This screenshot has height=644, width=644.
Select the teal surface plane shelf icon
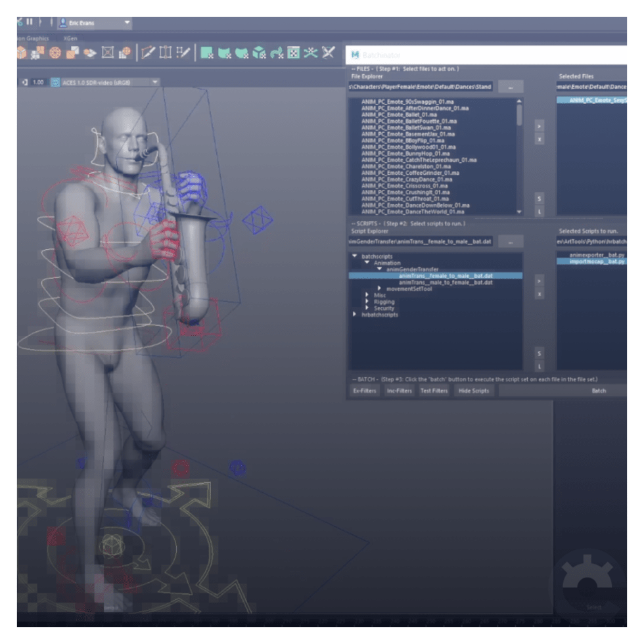tap(207, 53)
